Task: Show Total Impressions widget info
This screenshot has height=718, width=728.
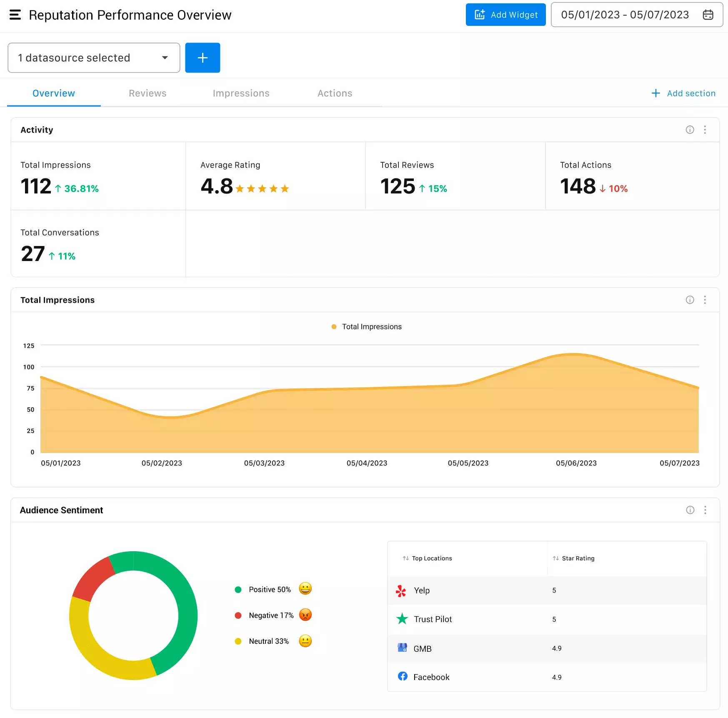Action: [690, 300]
